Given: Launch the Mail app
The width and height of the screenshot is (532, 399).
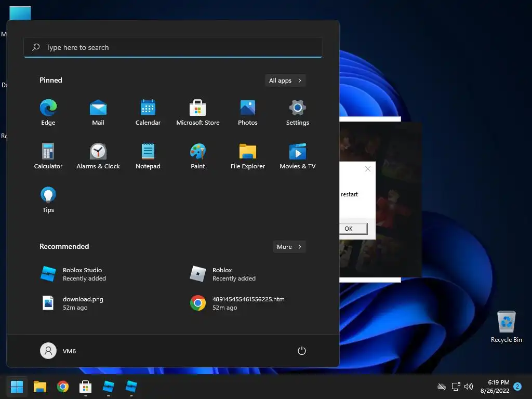Looking at the screenshot, I should (x=98, y=112).
